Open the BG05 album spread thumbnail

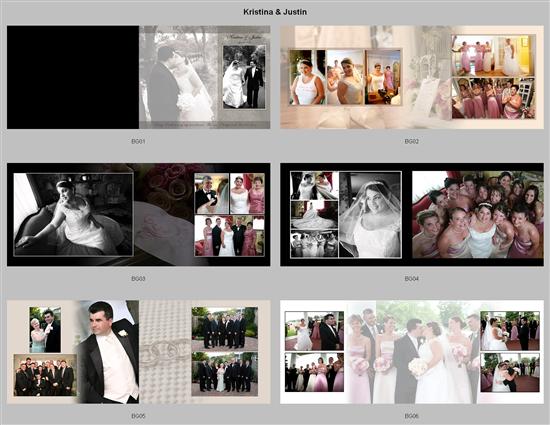click(x=139, y=352)
